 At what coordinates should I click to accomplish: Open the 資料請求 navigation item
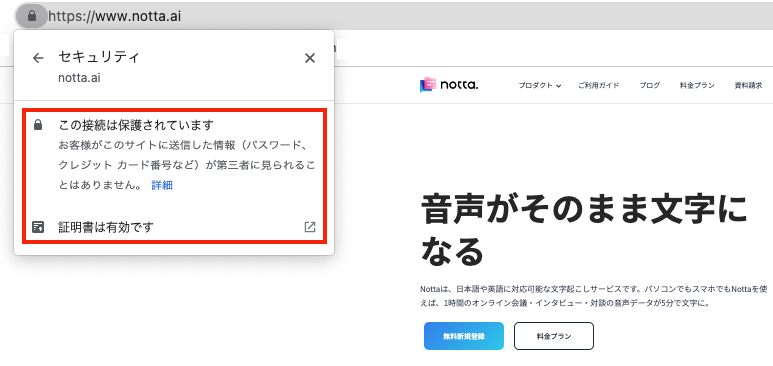[748, 85]
